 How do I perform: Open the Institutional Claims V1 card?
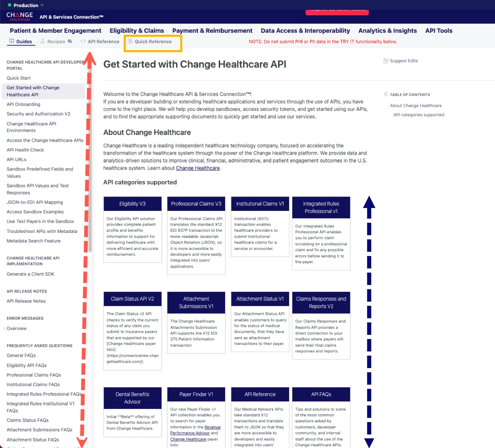pyautogui.click(x=260, y=226)
